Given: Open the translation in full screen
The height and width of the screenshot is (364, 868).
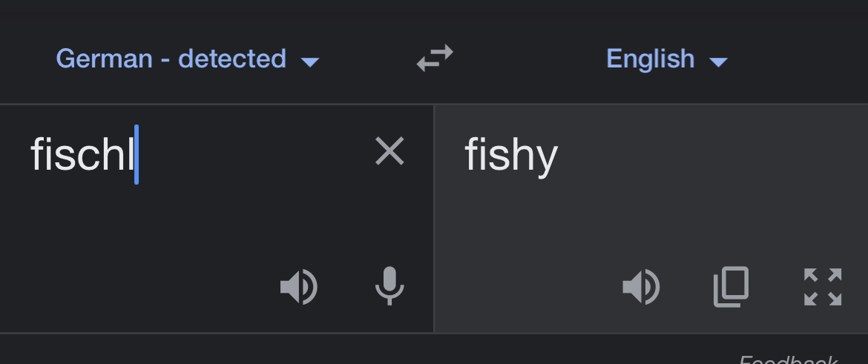Looking at the screenshot, I should coord(823,287).
